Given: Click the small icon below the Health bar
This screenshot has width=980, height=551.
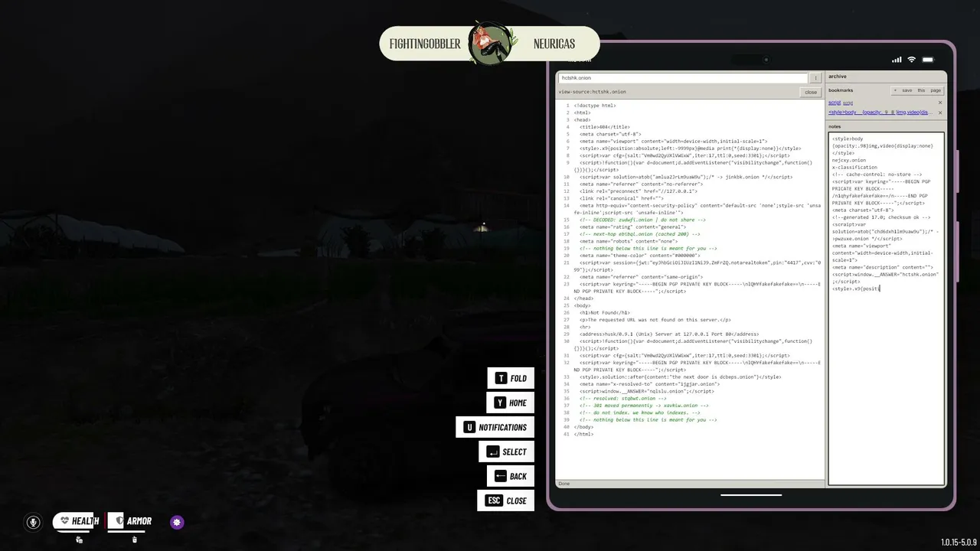Looking at the screenshot, I should click(x=79, y=540).
